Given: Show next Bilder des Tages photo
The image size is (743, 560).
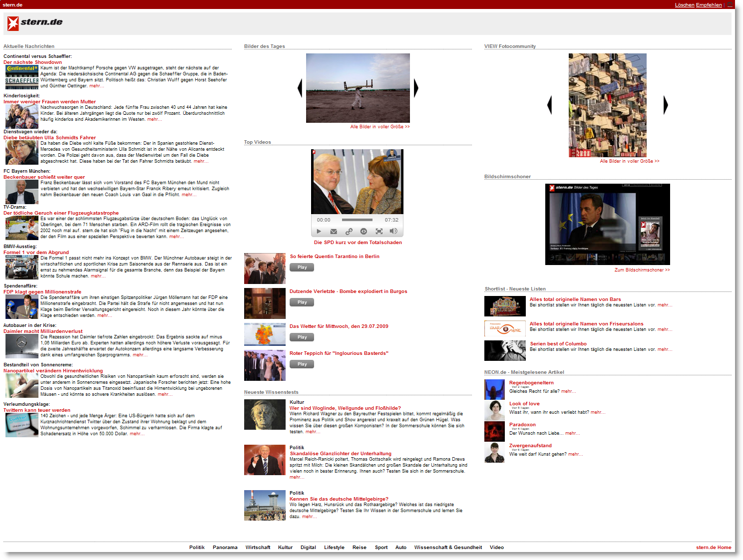Looking at the screenshot, I should 415,88.
